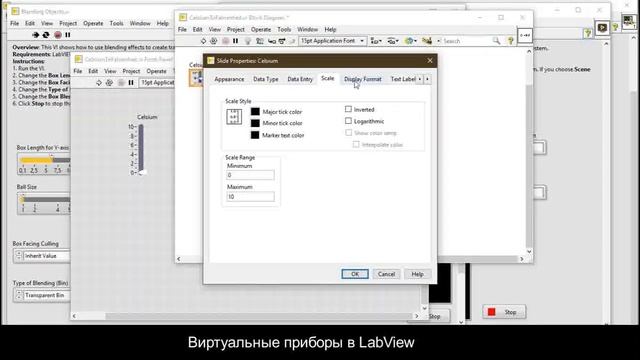
Task: Open View menu in Front Panel window
Action: [110, 71]
